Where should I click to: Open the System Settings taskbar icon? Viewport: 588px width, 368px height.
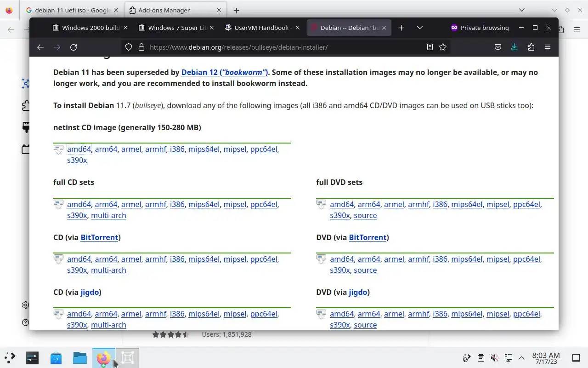(32, 357)
